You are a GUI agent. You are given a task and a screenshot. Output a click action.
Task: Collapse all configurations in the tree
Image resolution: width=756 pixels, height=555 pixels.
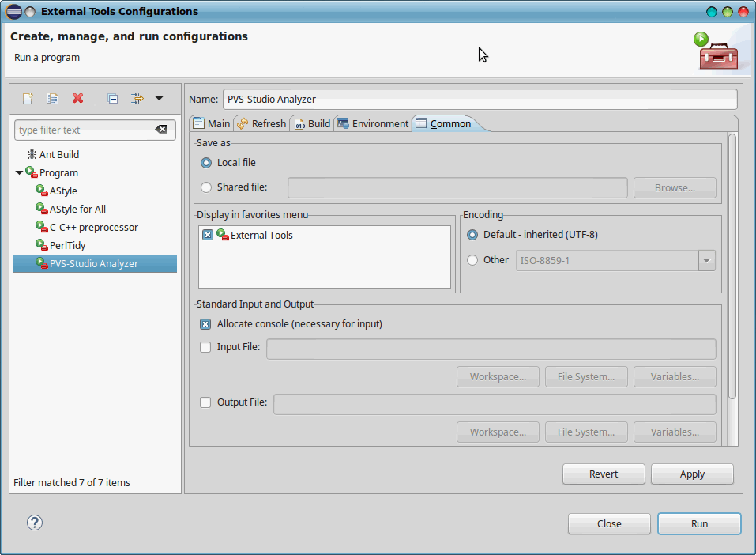click(x=113, y=99)
